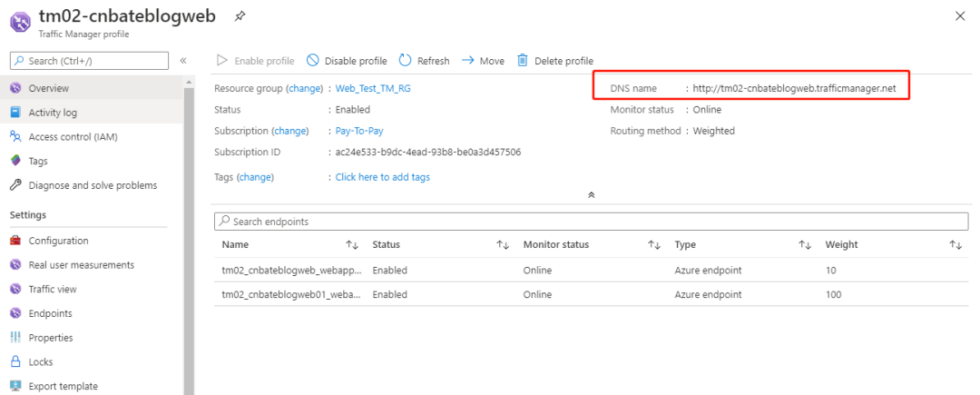Screen dimensions: 980x395
Task: Click the Diagnose wrench icon
Action: tap(16, 185)
